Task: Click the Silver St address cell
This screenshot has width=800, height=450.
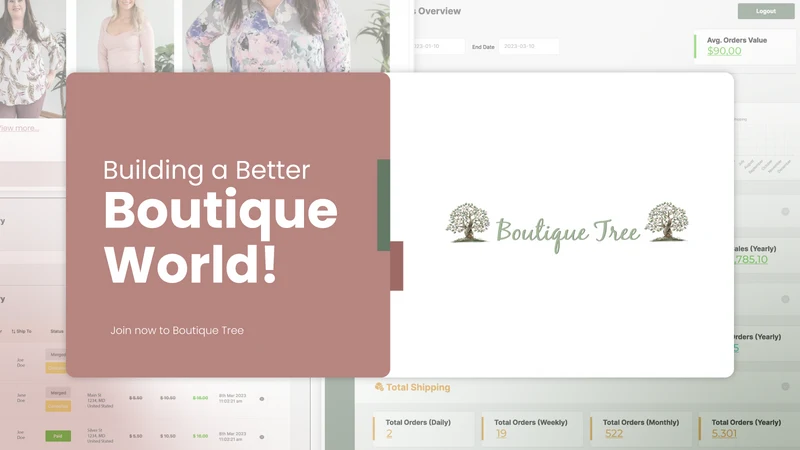Action: click(x=100, y=435)
